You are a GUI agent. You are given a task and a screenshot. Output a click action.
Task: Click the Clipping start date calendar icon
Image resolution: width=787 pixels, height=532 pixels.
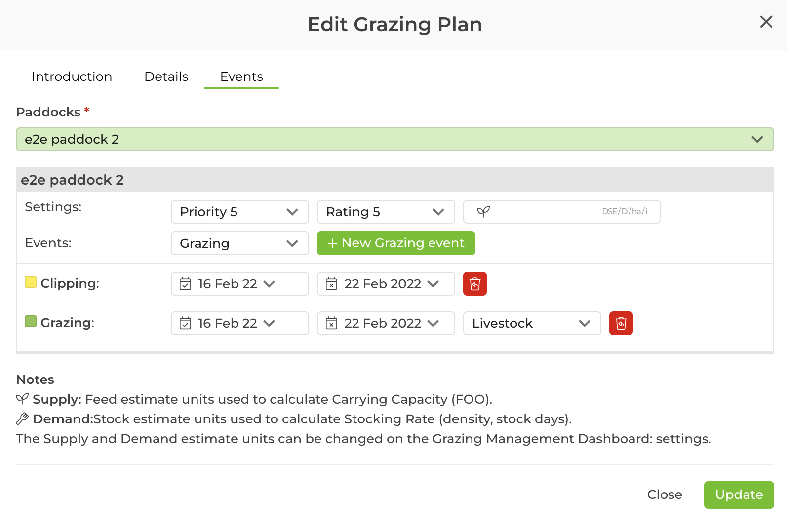click(185, 284)
